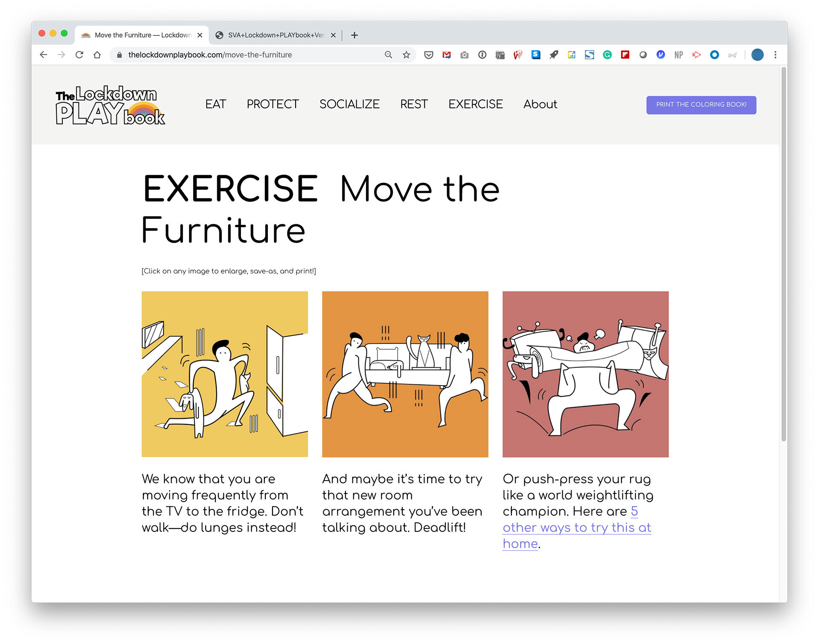Click the Grammarly extension icon
Image resolution: width=819 pixels, height=644 pixels.
(x=607, y=55)
